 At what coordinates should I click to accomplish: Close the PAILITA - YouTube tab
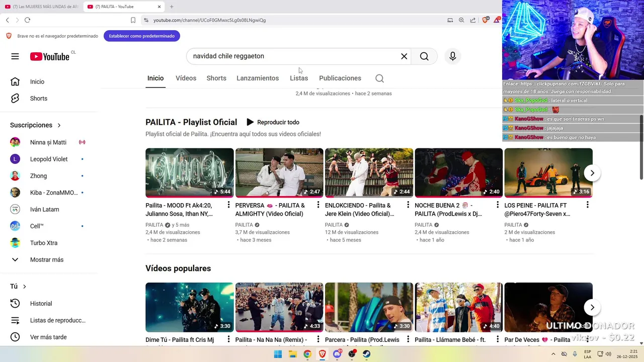[159, 7]
